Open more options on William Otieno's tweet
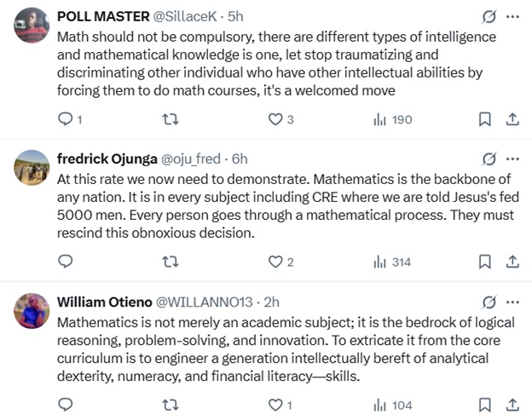Screen dimensions: 532x420 tap(512, 302)
